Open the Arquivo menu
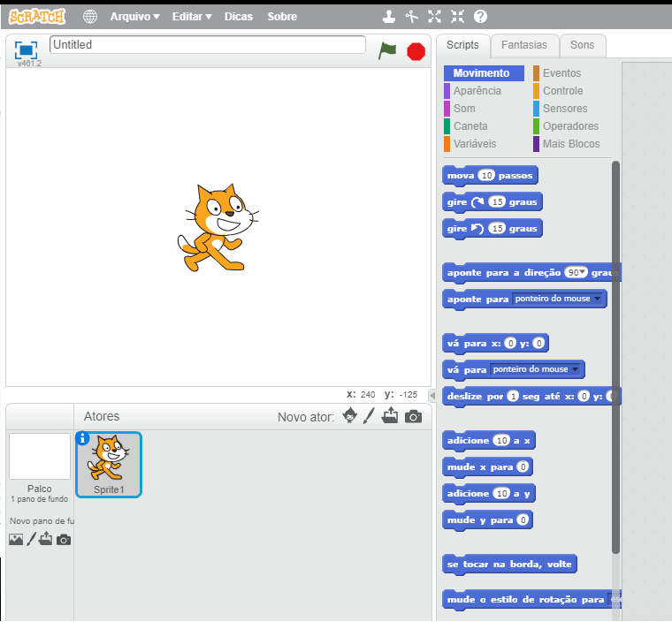 pos(134,17)
